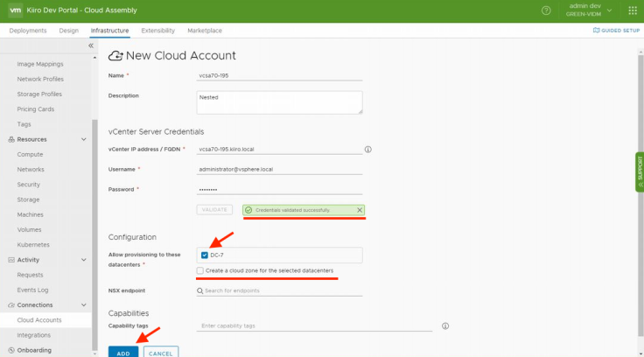Go to Image Mappings in sidebar

[x=40, y=64]
